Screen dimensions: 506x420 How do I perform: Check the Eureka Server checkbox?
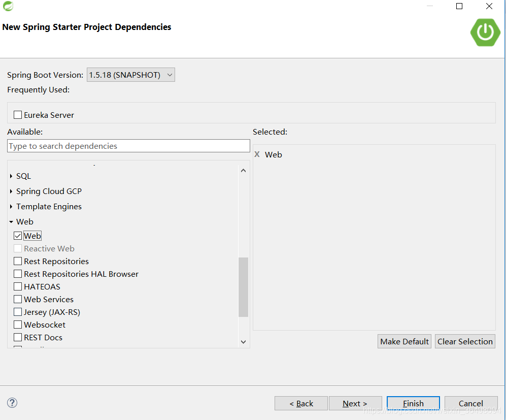tap(18, 115)
